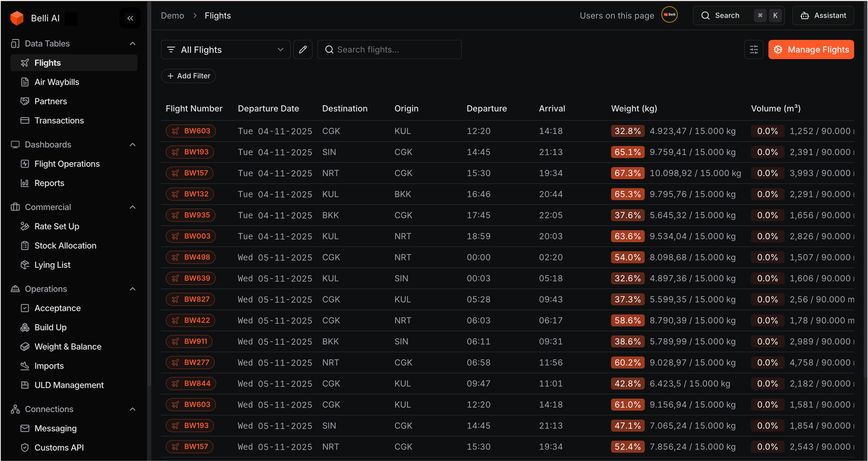Click the pencil edit view icon

coord(303,49)
